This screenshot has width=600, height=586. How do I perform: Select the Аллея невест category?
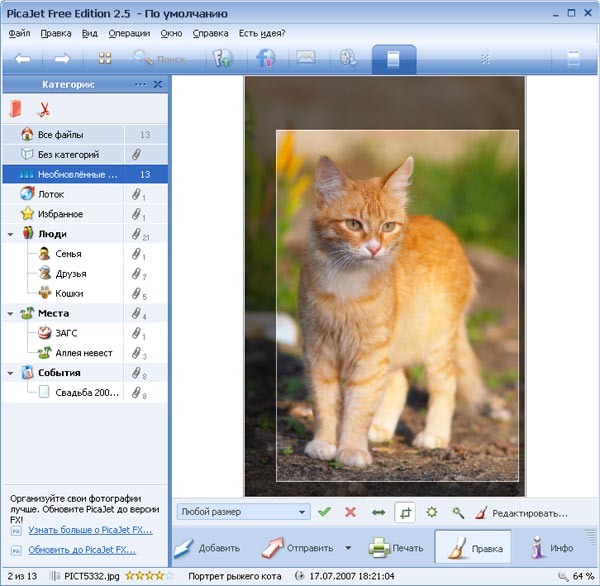pyautogui.click(x=85, y=353)
